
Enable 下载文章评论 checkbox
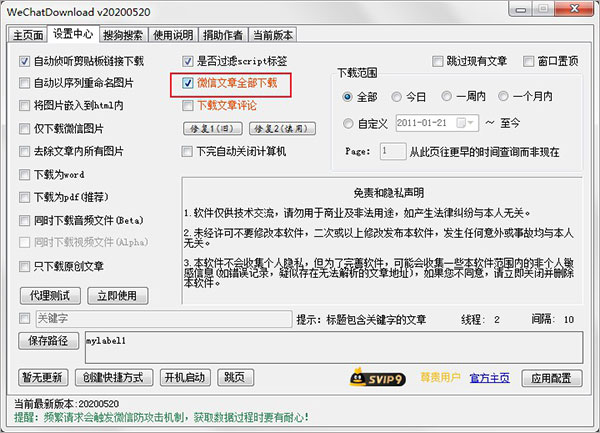pos(188,106)
